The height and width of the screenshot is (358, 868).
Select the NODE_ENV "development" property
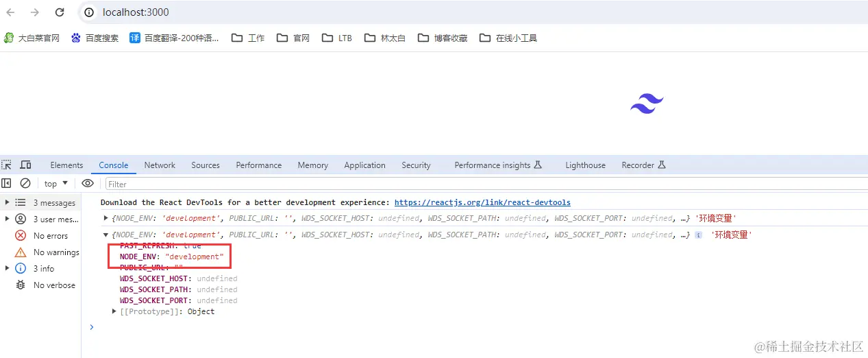[x=171, y=256]
